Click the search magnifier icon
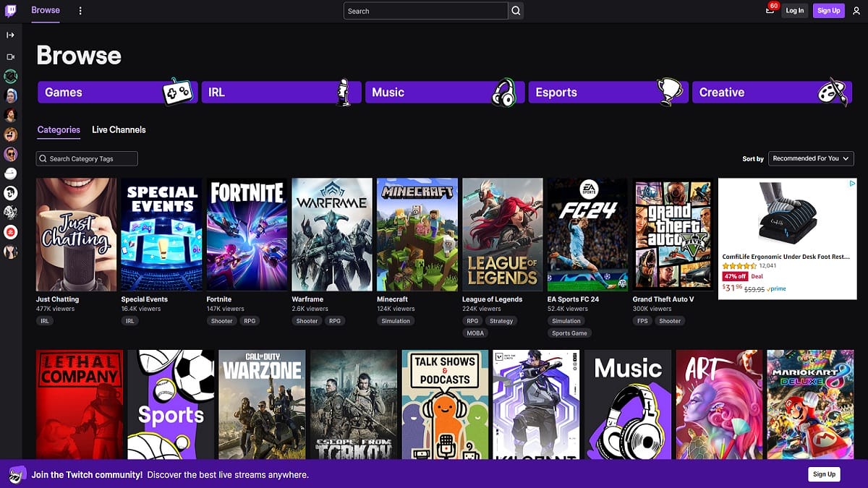The image size is (868, 488). point(516,11)
